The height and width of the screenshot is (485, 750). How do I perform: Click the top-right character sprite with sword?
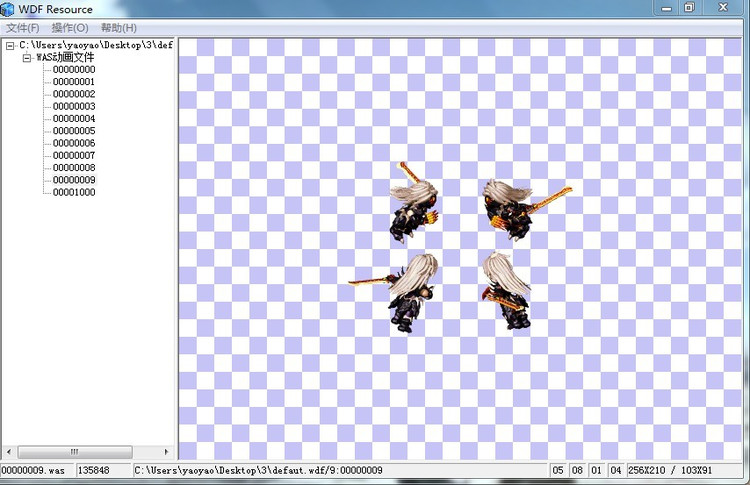point(510,207)
